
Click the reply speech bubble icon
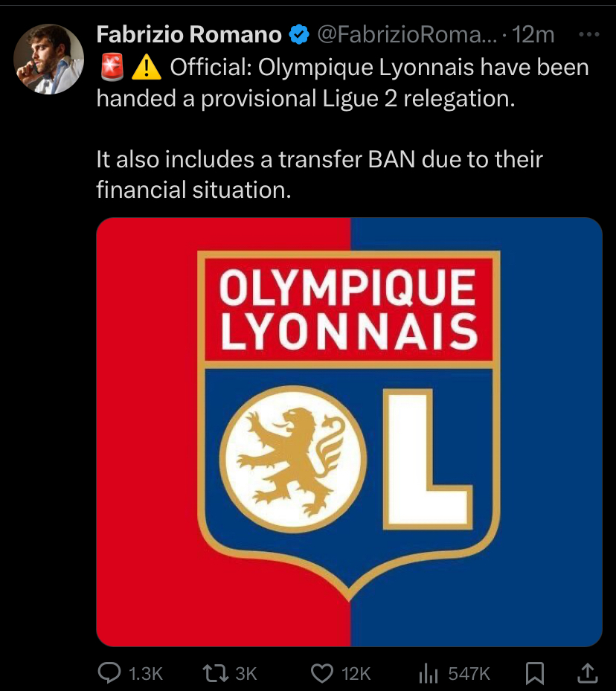point(109,673)
